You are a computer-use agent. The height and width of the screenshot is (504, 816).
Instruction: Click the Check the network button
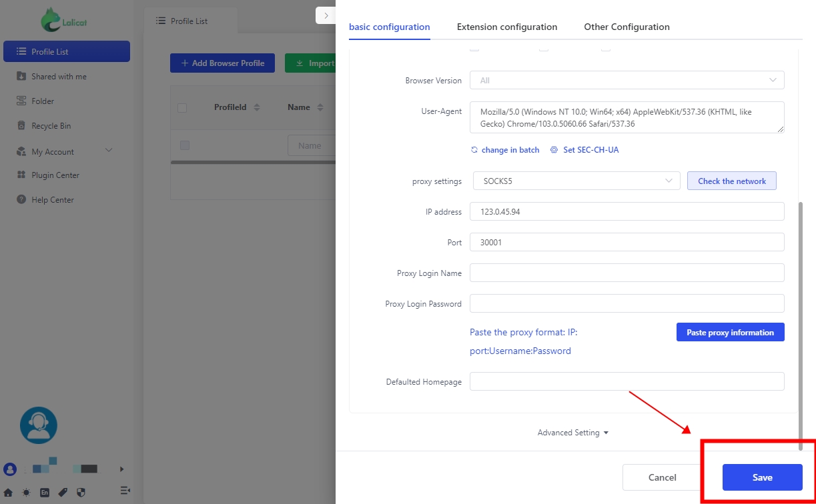(x=731, y=181)
